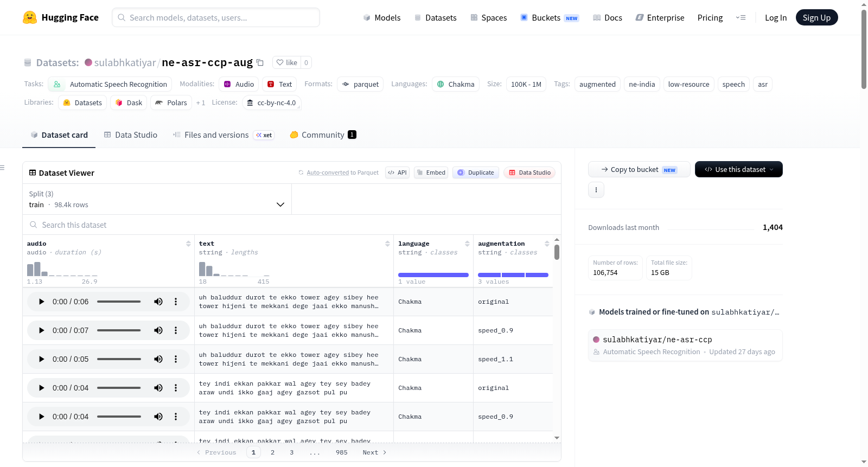This screenshot has width=868, height=467.
Task: Open options menu for 0:04 original audio
Action: [176, 388]
